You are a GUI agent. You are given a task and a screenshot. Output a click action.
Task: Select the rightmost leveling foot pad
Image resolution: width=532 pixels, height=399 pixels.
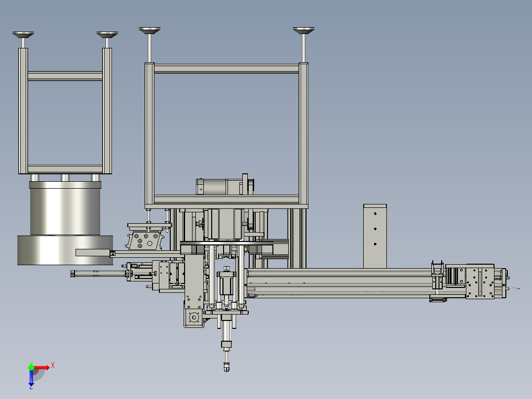tap(304, 31)
